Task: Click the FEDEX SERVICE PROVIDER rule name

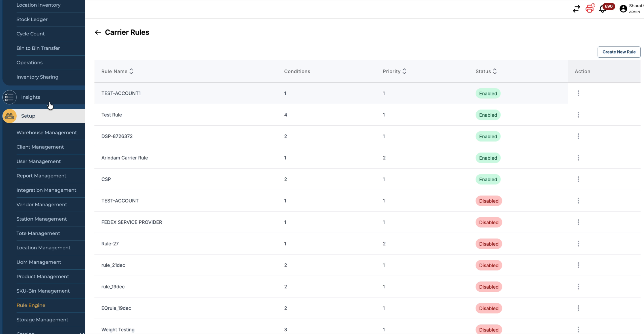Action: (x=132, y=222)
